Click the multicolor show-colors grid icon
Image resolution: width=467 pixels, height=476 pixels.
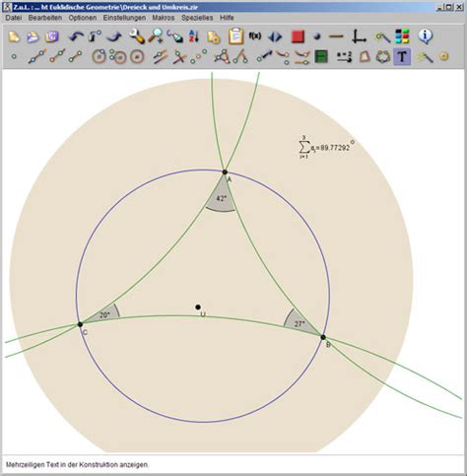pyautogui.click(x=402, y=36)
